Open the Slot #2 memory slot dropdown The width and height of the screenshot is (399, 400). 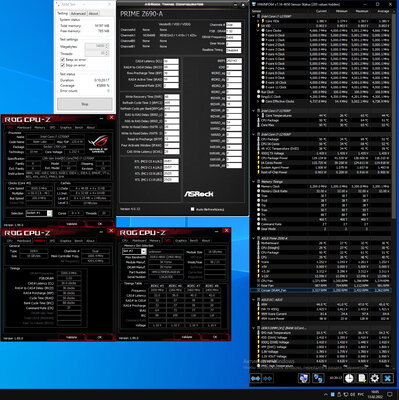pos(134,251)
